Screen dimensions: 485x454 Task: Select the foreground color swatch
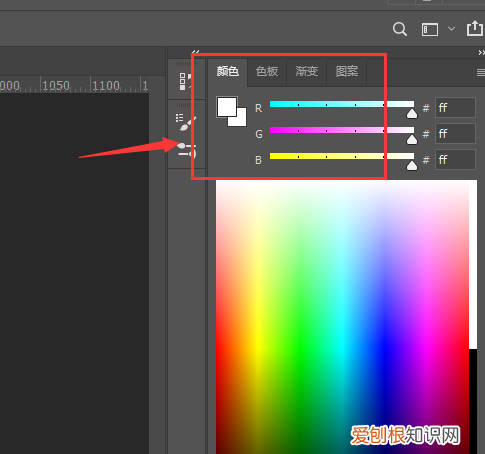(227, 107)
